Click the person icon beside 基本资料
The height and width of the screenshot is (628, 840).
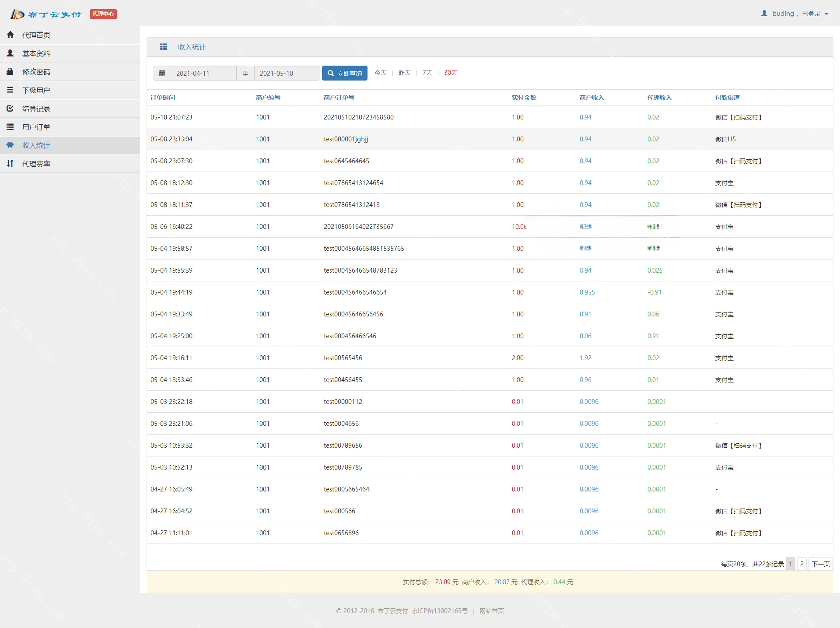point(10,53)
